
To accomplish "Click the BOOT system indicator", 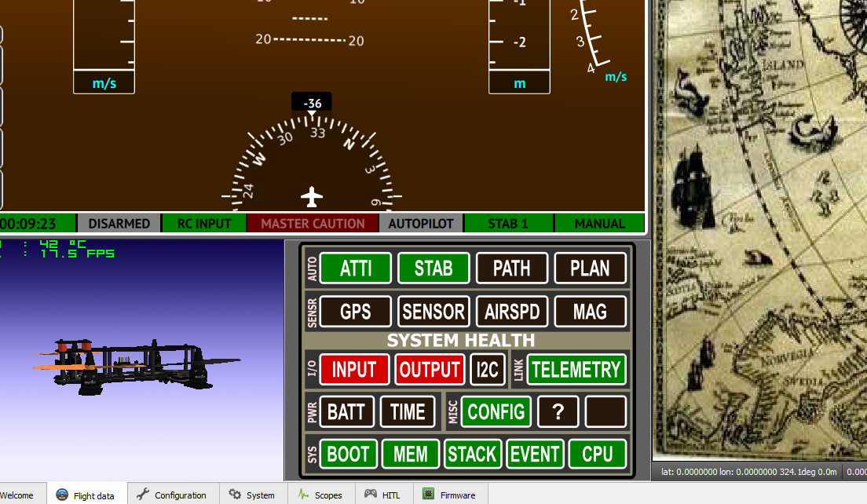I will pyautogui.click(x=349, y=454).
